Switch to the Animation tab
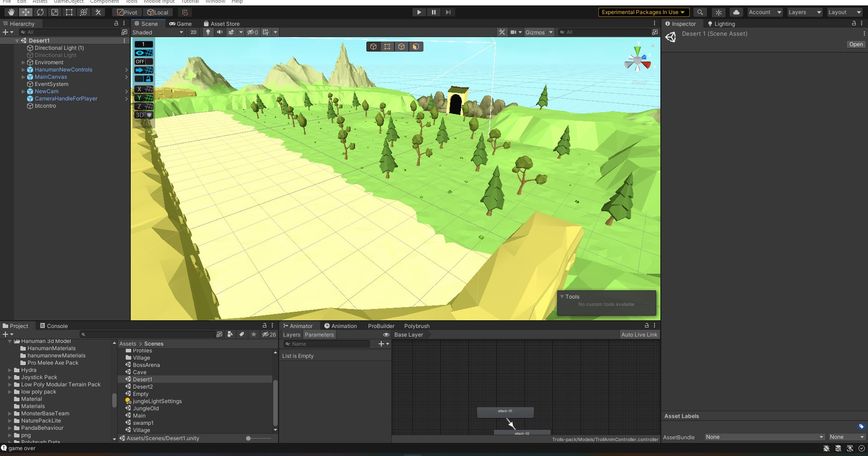This screenshot has height=456, width=868. pos(340,326)
